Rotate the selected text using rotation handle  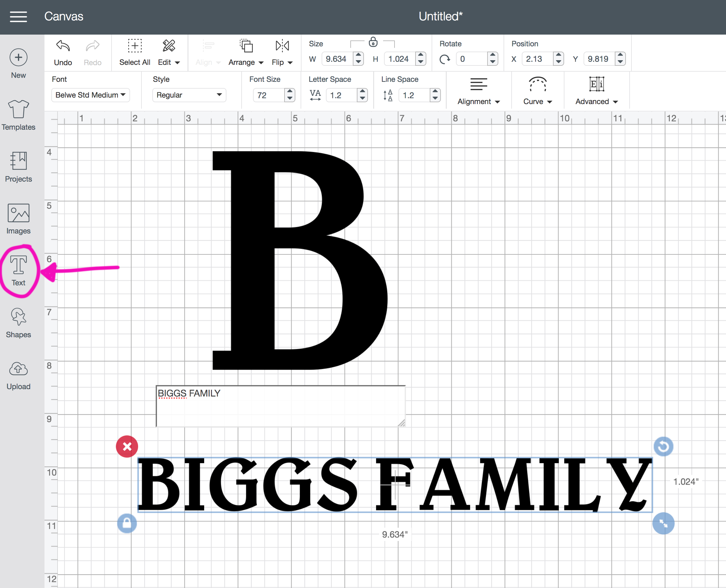pyautogui.click(x=663, y=447)
